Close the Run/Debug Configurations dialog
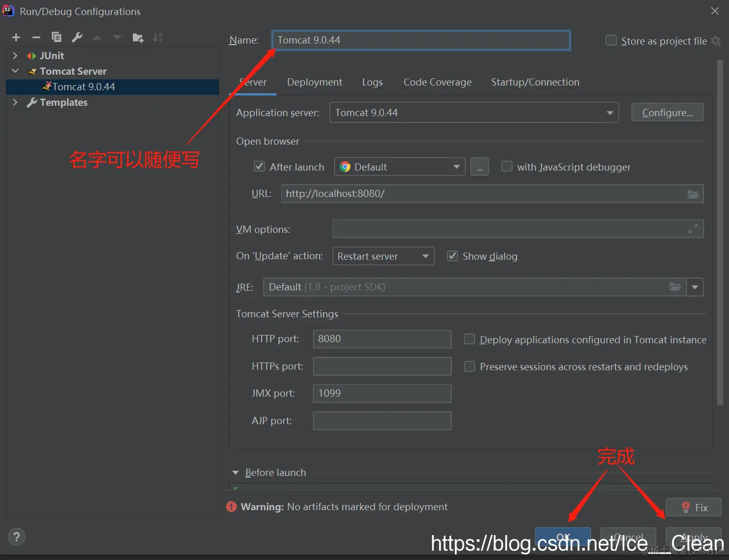Image resolution: width=729 pixels, height=560 pixels. pyautogui.click(x=714, y=11)
